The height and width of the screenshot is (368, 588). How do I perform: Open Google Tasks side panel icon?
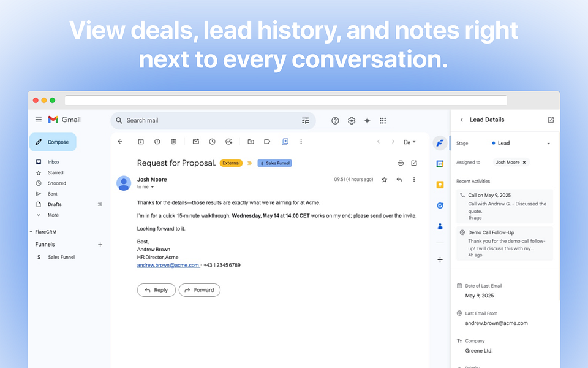point(440,205)
